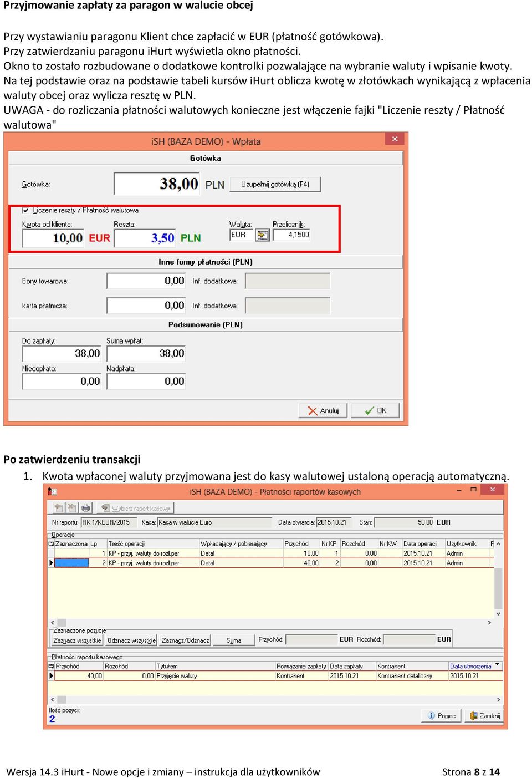Close the Płatności raportów kasowych window
This screenshot has width=532, height=778.
(x=492, y=490)
